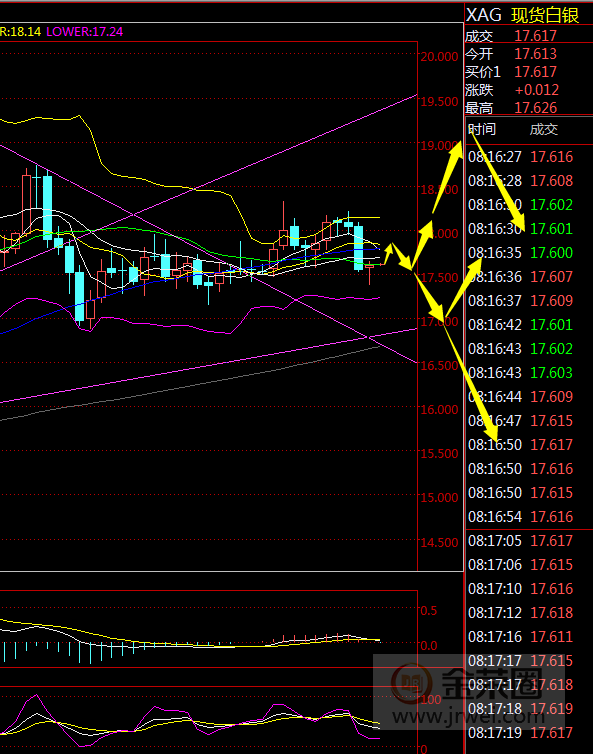The height and width of the screenshot is (754, 593).
Task: Select the 今开 17.613 quote row
Action: click(x=529, y=54)
